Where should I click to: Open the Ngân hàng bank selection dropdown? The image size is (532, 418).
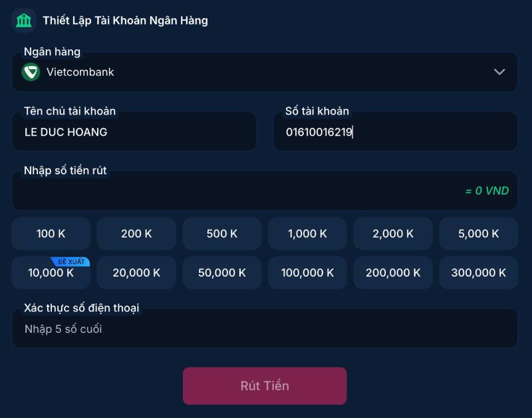pos(265,72)
